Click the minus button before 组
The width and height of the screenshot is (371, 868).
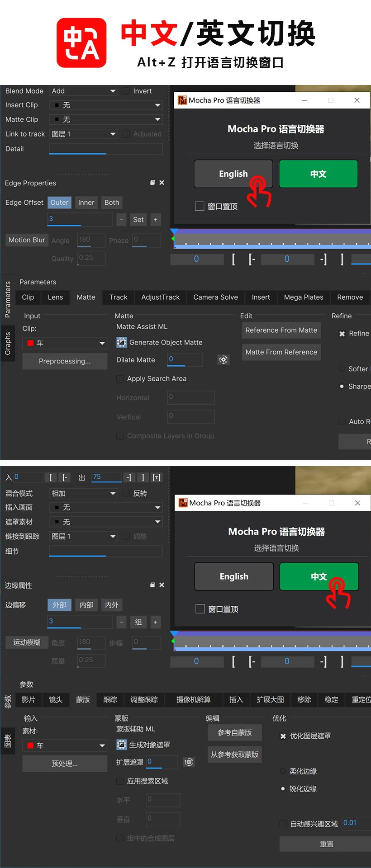(121, 622)
